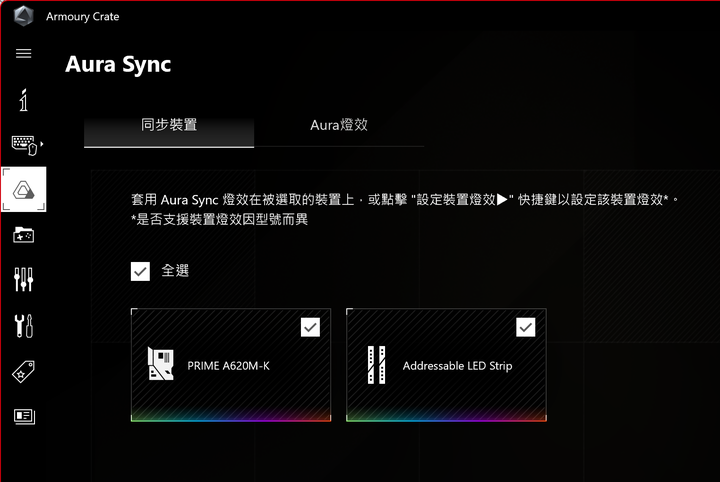
Task: Open the Devices keyboard icon in sidebar
Action: click(x=24, y=145)
